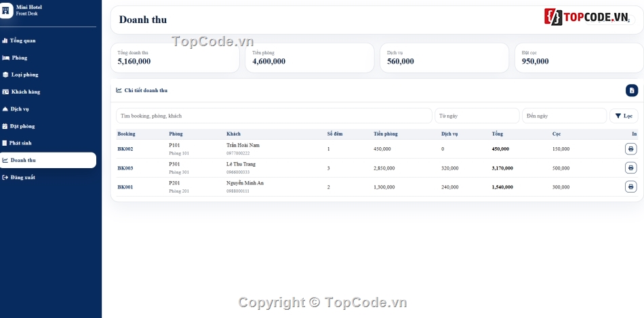Click the Số đêm column header
Viewport: 644px width, 318px height.
tap(335, 134)
